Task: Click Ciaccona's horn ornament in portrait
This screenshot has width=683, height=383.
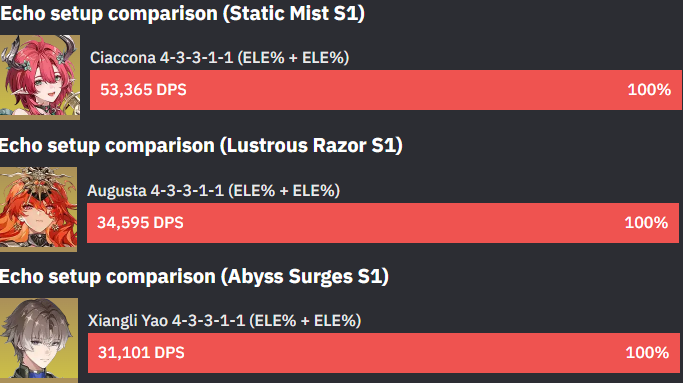Action: pos(67,45)
